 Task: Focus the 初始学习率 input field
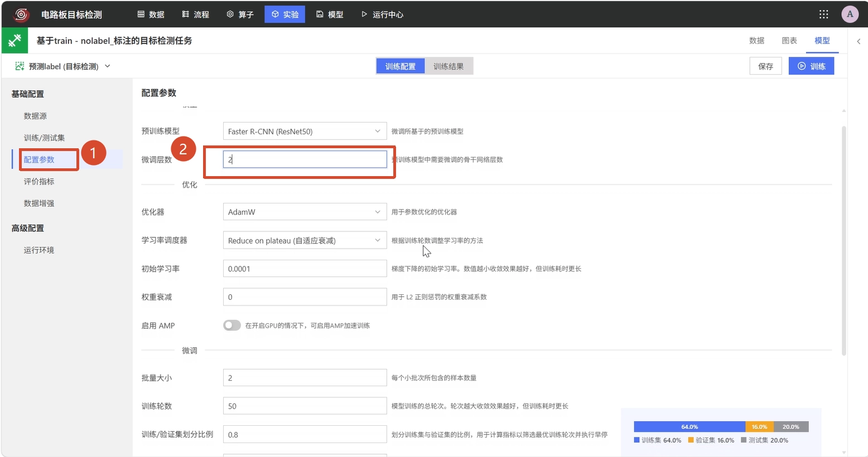point(305,269)
